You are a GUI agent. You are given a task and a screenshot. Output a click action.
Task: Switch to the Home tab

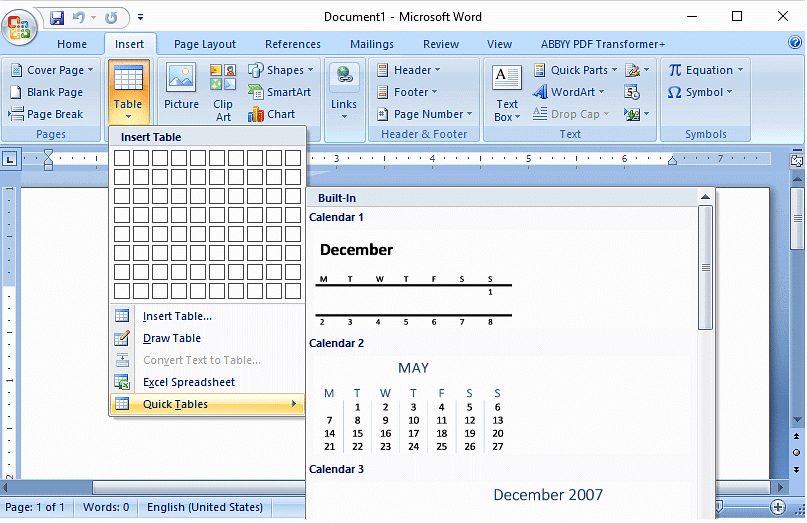72,44
